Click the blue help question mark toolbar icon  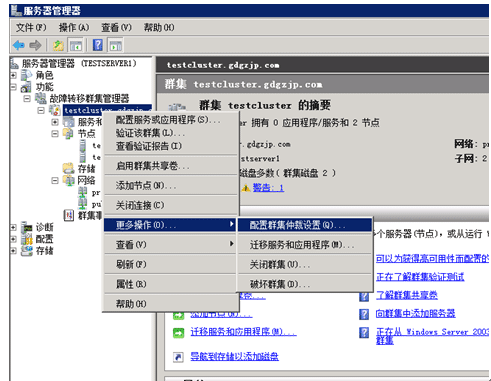[x=98, y=45]
